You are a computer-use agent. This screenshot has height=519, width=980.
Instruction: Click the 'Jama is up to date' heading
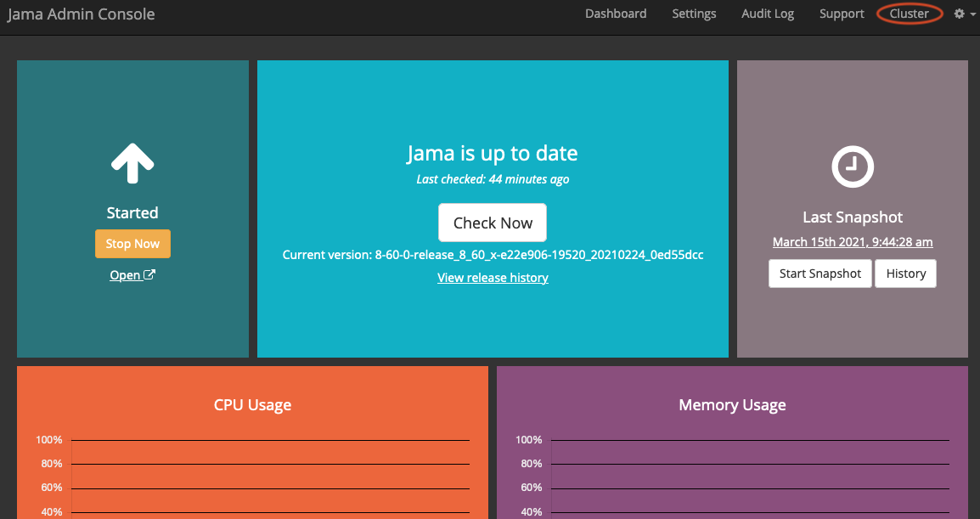click(x=493, y=153)
